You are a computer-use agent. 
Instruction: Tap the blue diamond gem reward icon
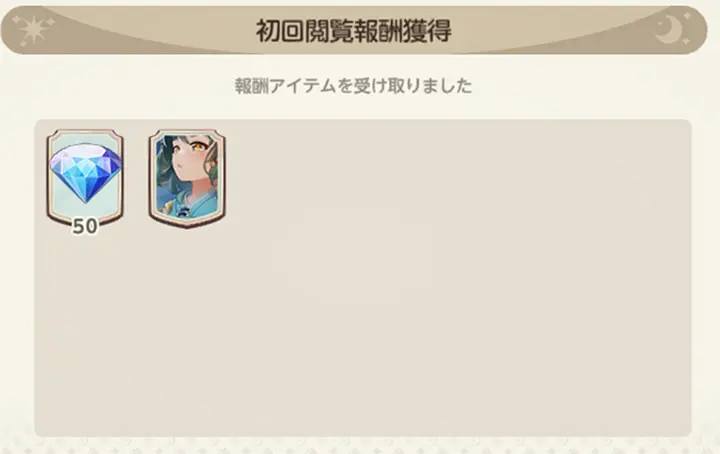pos(85,178)
